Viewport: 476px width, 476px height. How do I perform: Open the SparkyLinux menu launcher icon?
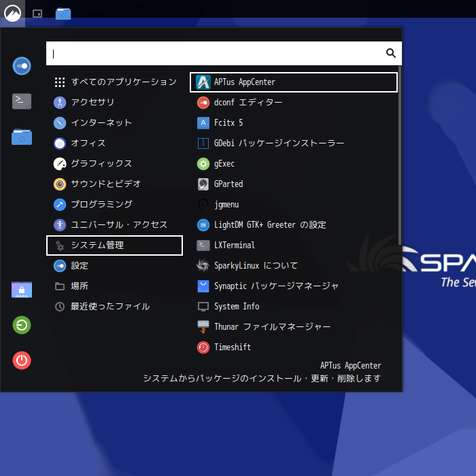tap(12, 14)
